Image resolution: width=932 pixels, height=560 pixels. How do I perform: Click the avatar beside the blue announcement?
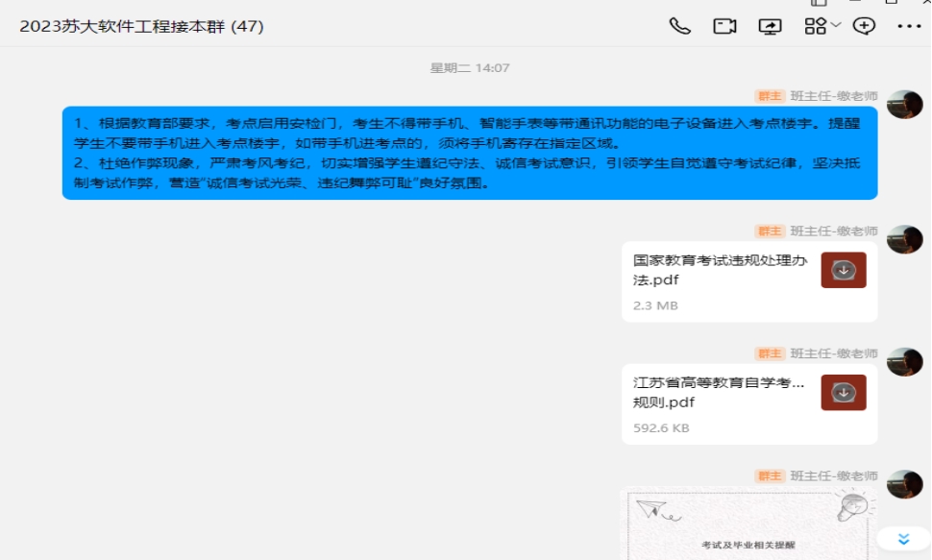click(x=904, y=104)
